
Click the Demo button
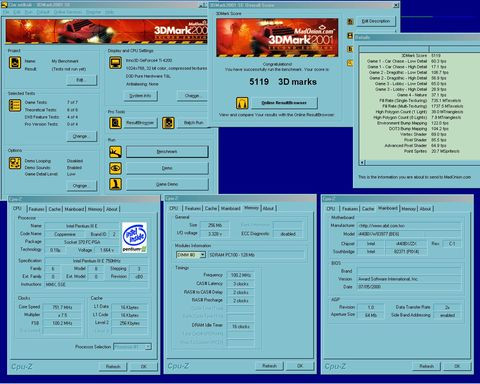point(167,168)
